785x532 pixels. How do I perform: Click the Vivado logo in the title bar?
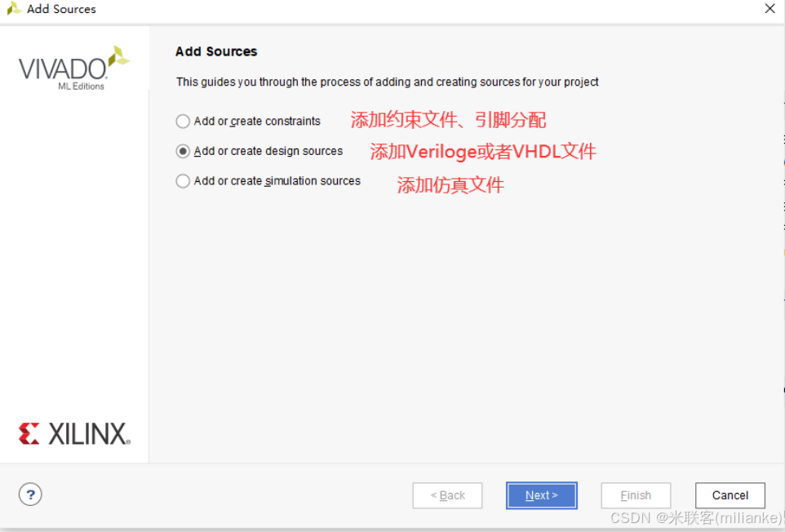click(x=14, y=9)
